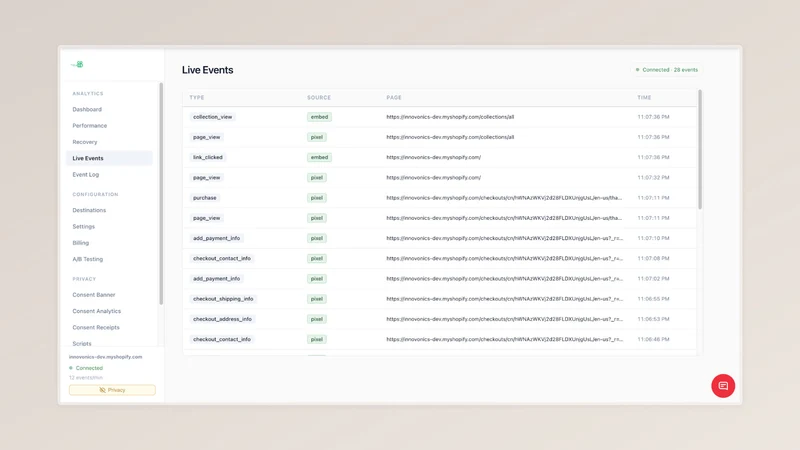Select the collection_view event type tag
The height and width of the screenshot is (450, 800).
(213, 117)
